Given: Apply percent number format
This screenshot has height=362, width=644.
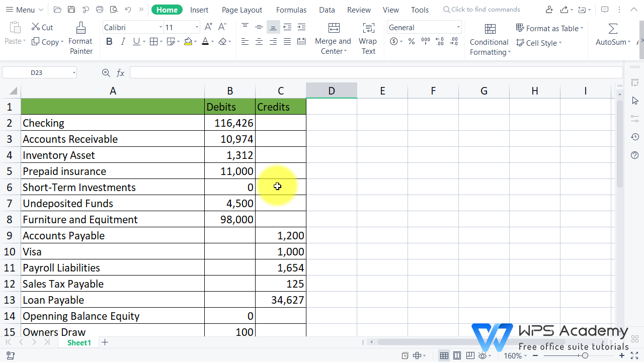Looking at the screenshot, I should [x=411, y=42].
